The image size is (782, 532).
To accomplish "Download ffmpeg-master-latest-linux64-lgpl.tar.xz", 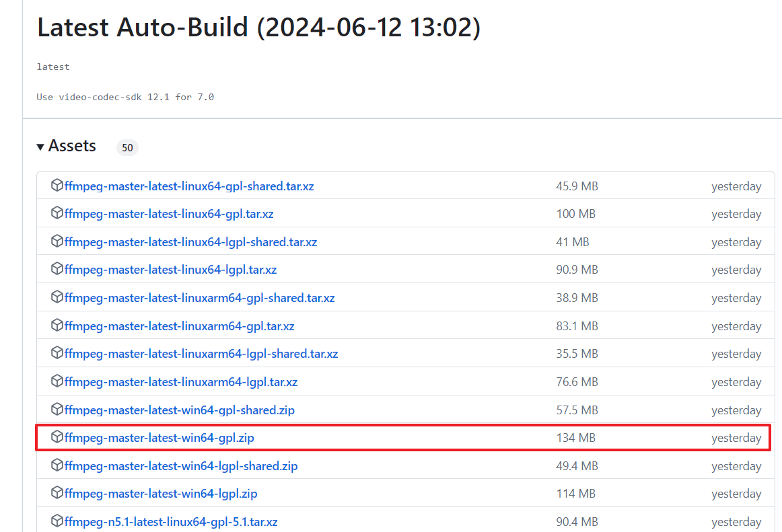I will pyautogui.click(x=170, y=270).
